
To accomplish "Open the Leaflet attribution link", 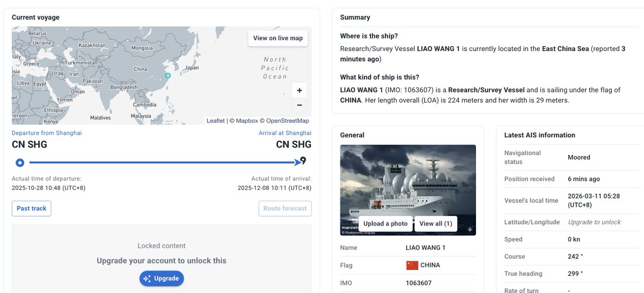I will 215,121.
